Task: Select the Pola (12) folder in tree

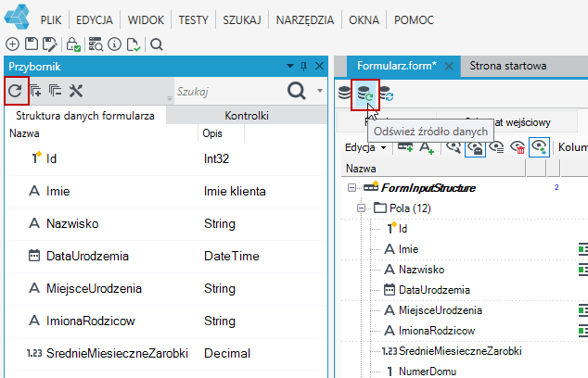Action: point(410,208)
